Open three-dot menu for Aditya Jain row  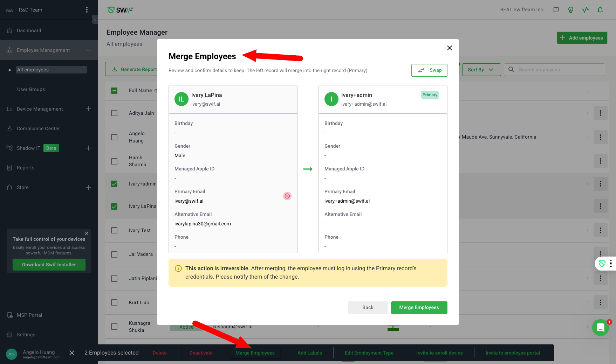coord(600,113)
